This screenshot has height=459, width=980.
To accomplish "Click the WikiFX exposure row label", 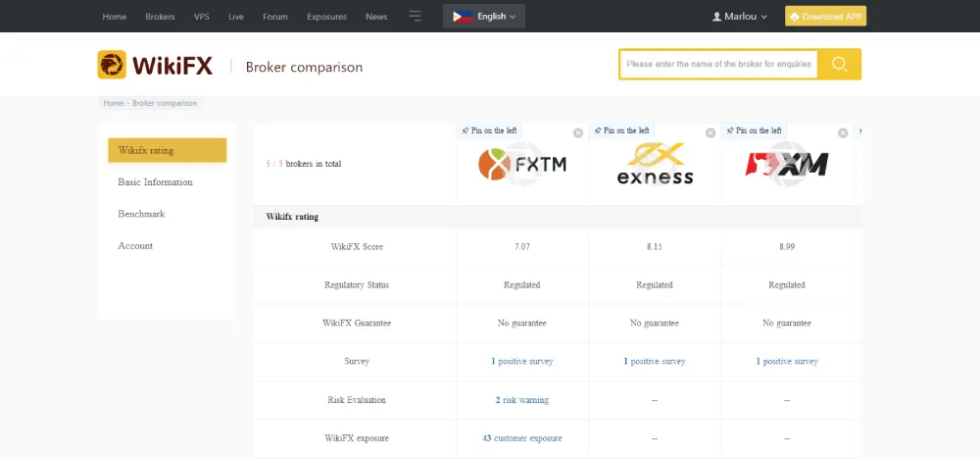I will 357,438.
